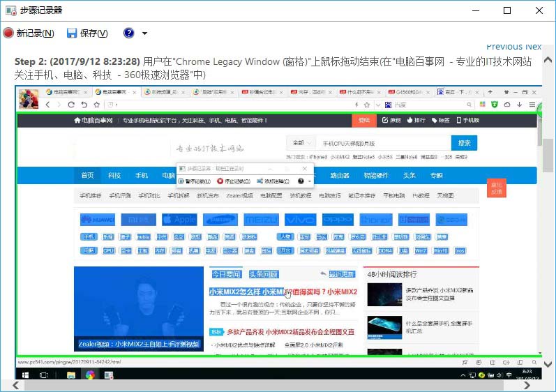Click the horizontal scrollbar right arrow
The height and width of the screenshot is (392, 556).
pos(527,385)
